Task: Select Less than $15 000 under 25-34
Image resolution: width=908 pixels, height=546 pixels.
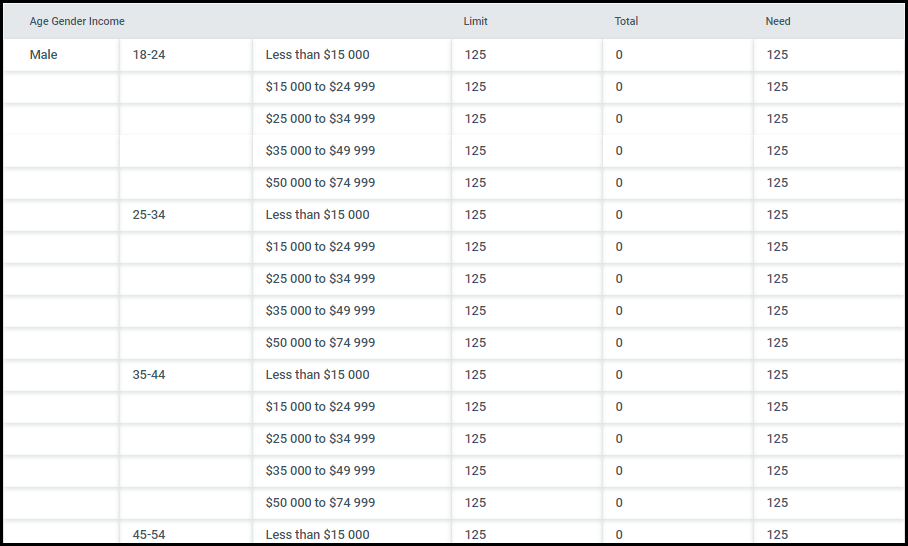Action: pos(317,215)
